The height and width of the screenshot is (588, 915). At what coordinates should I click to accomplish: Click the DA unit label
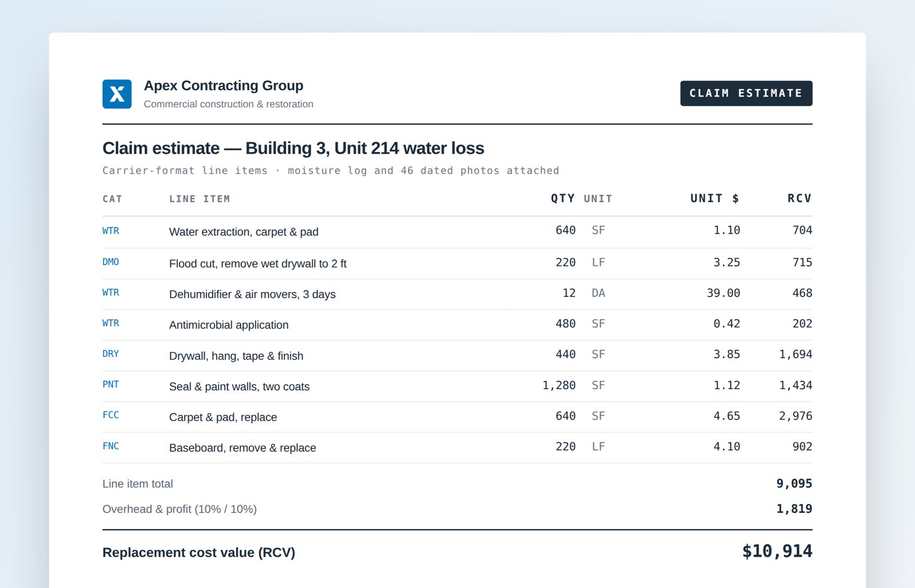[x=598, y=293]
